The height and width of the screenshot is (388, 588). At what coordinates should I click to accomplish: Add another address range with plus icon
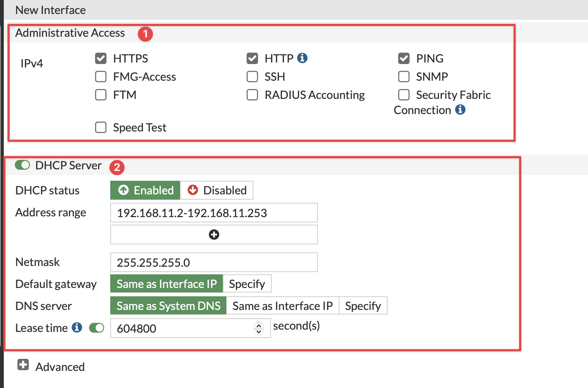click(x=214, y=235)
